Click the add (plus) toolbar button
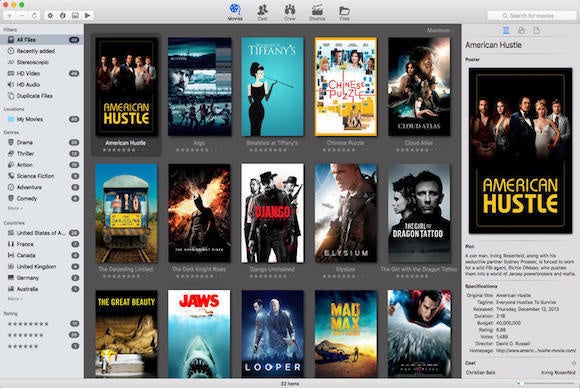 pos(10,16)
